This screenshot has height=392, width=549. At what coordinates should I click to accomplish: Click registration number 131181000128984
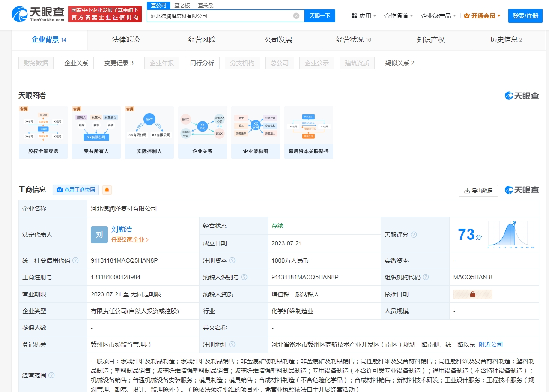click(116, 277)
